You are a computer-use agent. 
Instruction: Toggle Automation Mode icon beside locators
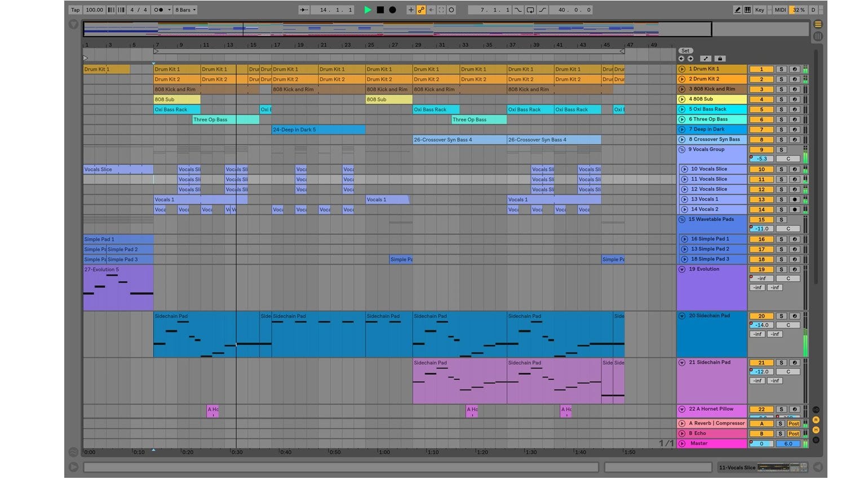coord(705,59)
